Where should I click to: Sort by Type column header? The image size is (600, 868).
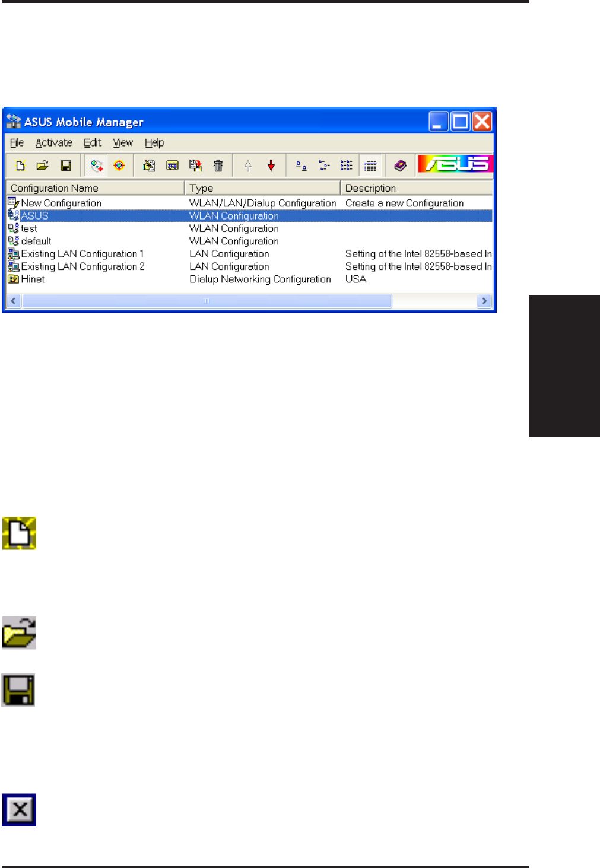262,188
